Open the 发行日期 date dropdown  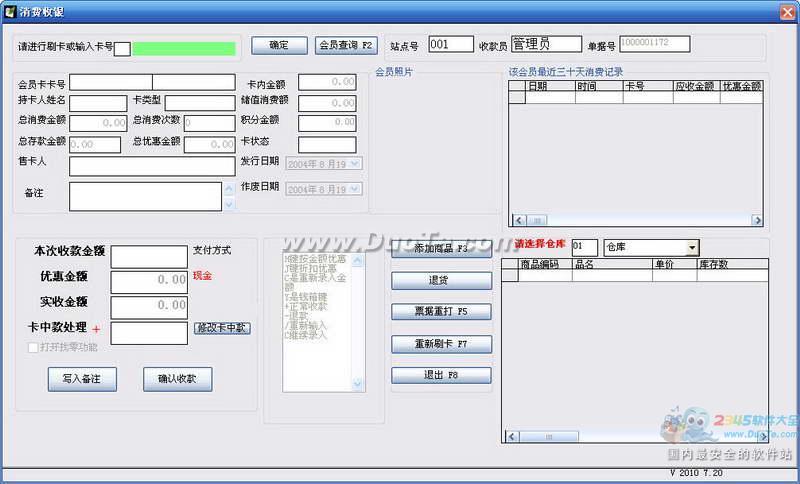(356, 164)
